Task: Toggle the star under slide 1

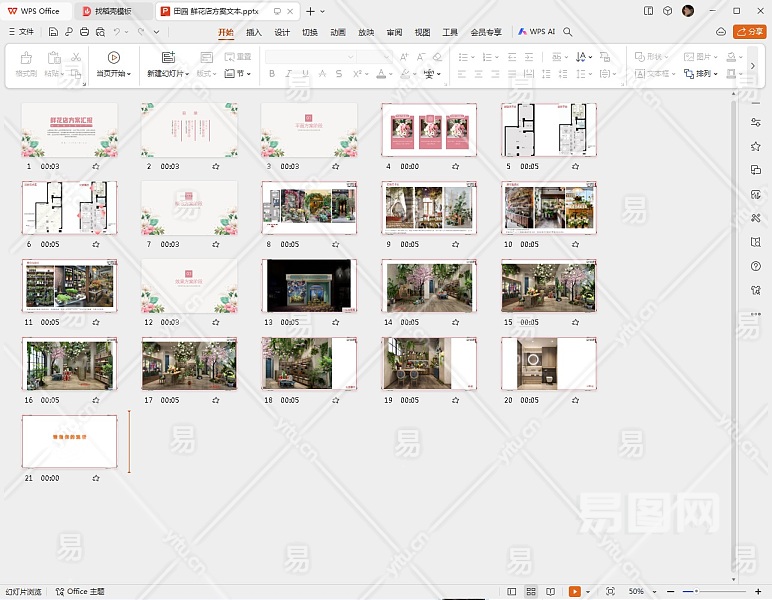Action: click(x=96, y=166)
